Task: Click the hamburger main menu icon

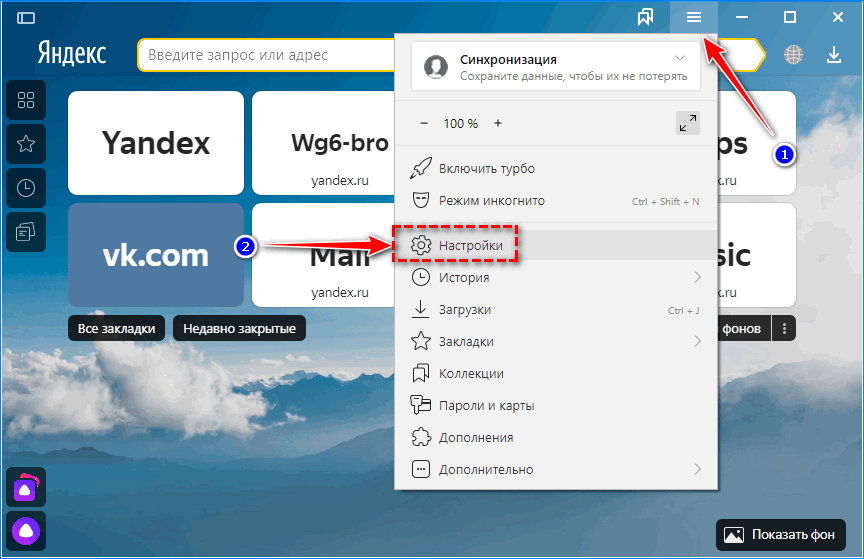Action: coord(694,17)
